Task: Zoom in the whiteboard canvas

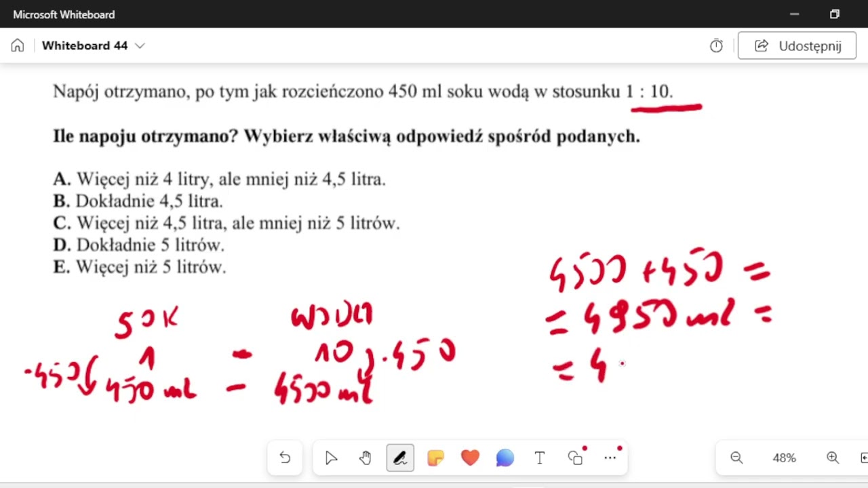Action: coord(833,458)
